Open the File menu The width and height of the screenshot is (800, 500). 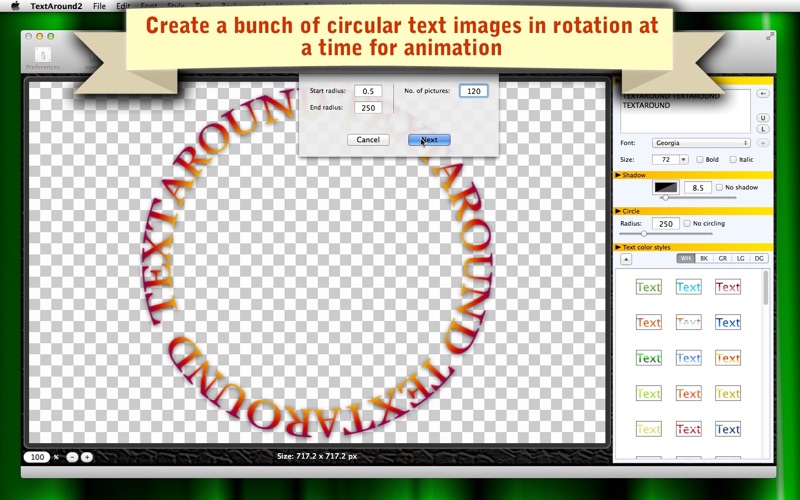point(99,6)
